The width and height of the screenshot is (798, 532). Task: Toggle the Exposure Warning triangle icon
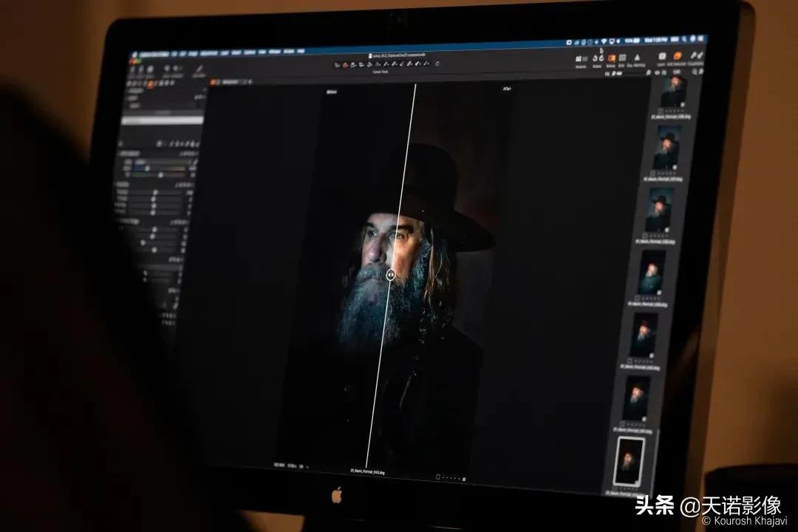(x=637, y=58)
